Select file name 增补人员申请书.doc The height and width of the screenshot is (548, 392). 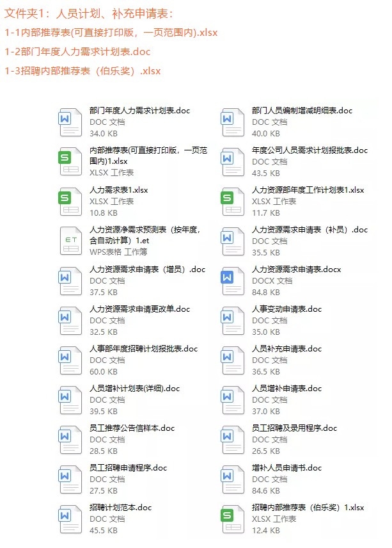[287, 467]
